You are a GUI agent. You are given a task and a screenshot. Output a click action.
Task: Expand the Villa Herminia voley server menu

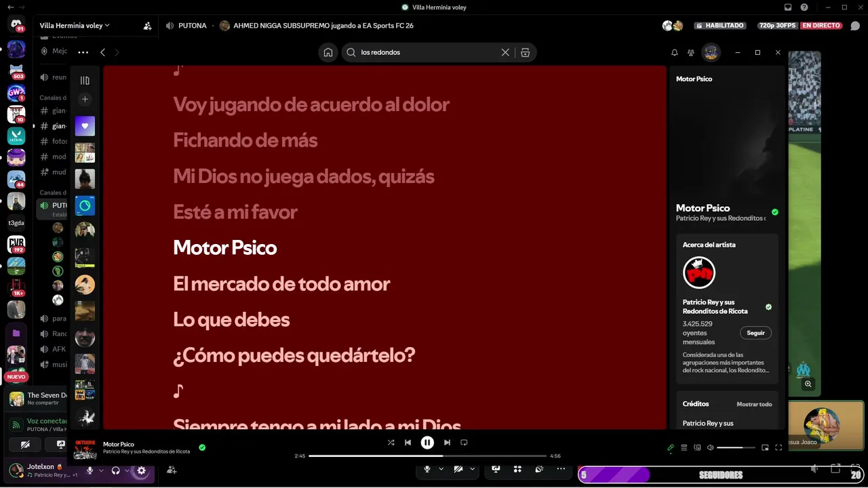(75, 26)
